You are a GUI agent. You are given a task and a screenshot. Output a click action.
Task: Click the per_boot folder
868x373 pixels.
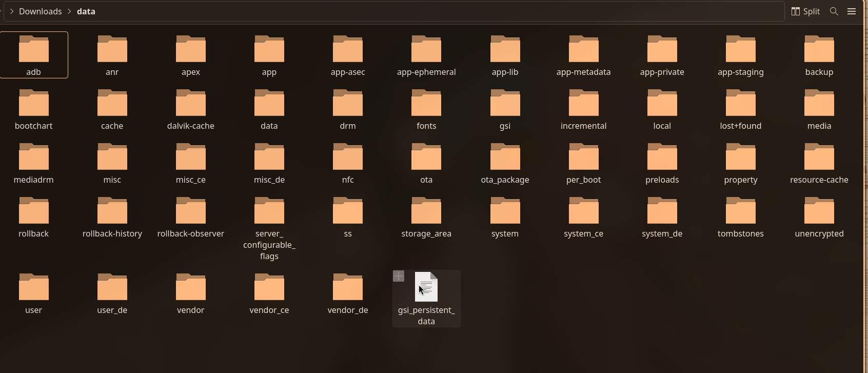(584, 163)
